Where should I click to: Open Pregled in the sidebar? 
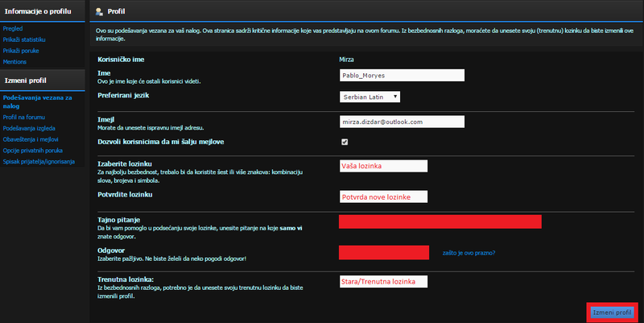(x=14, y=27)
